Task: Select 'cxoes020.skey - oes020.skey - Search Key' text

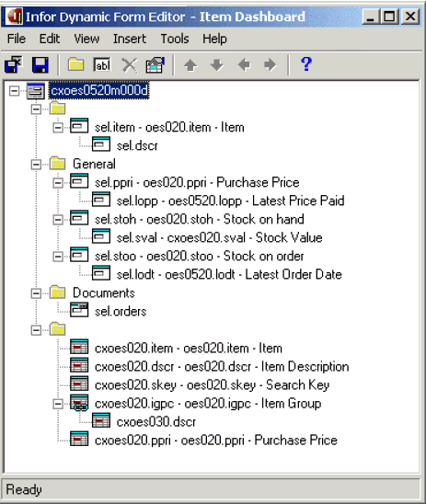Action: (x=213, y=384)
